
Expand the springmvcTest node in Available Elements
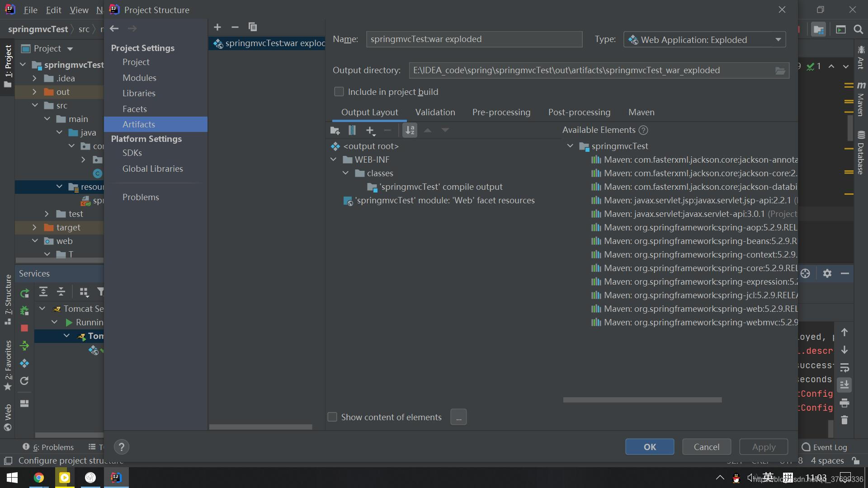click(570, 145)
